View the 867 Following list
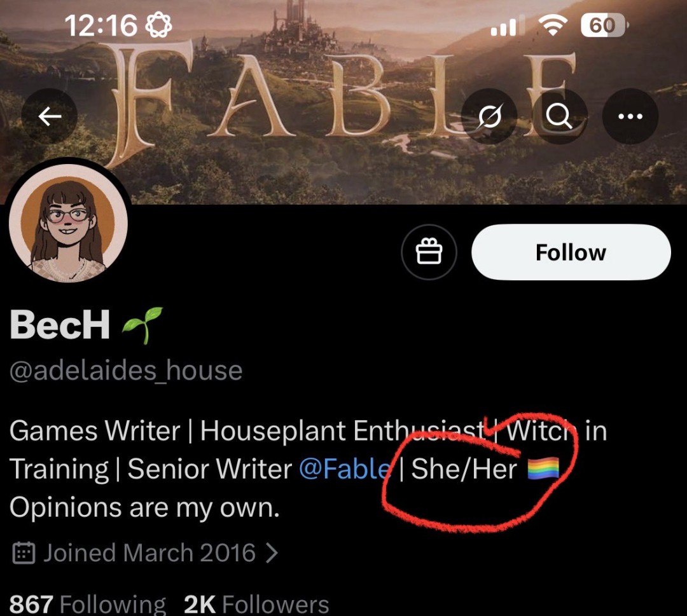The width and height of the screenshot is (687, 616). (x=87, y=604)
